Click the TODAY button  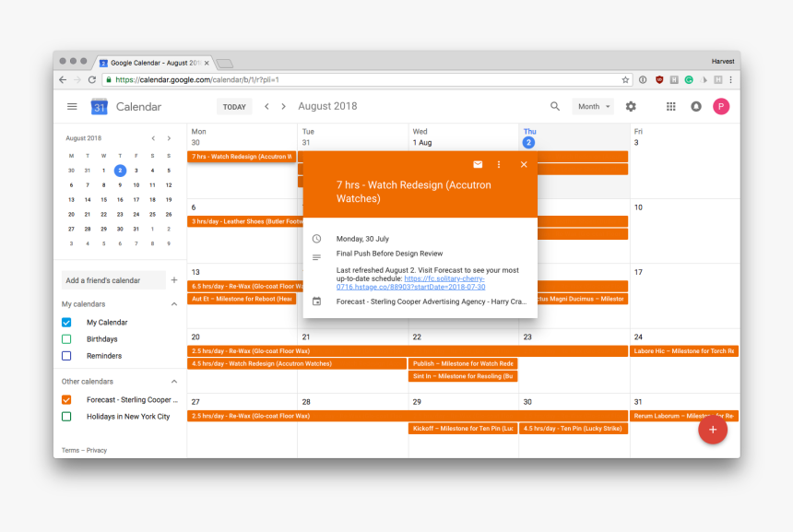(x=234, y=107)
